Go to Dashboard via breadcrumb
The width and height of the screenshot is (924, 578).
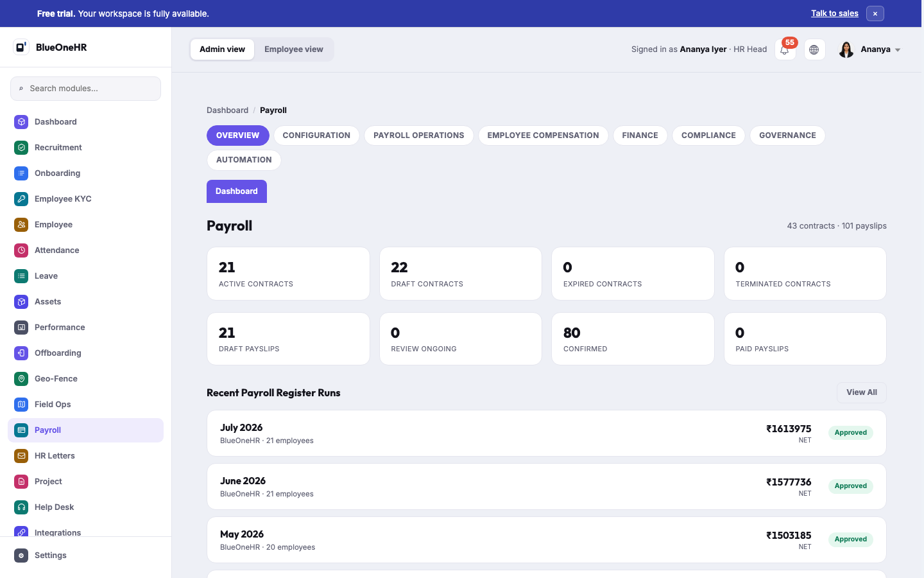point(227,110)
